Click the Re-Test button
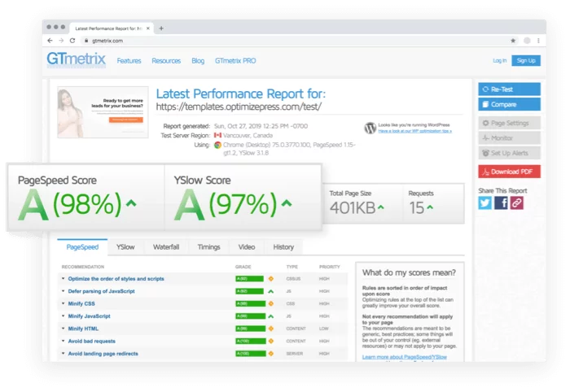The image size is (570, 392). pos(509,89)
